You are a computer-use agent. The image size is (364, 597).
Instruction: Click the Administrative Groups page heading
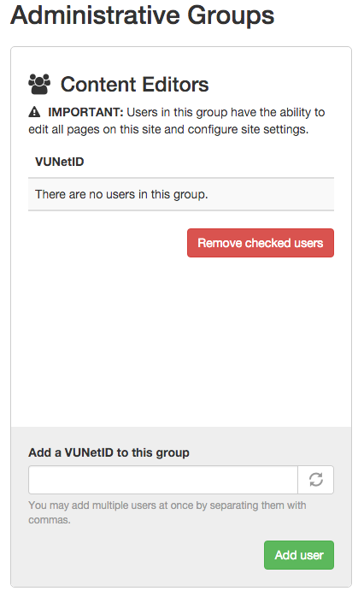pyautogui.click(x=142, y=15)
